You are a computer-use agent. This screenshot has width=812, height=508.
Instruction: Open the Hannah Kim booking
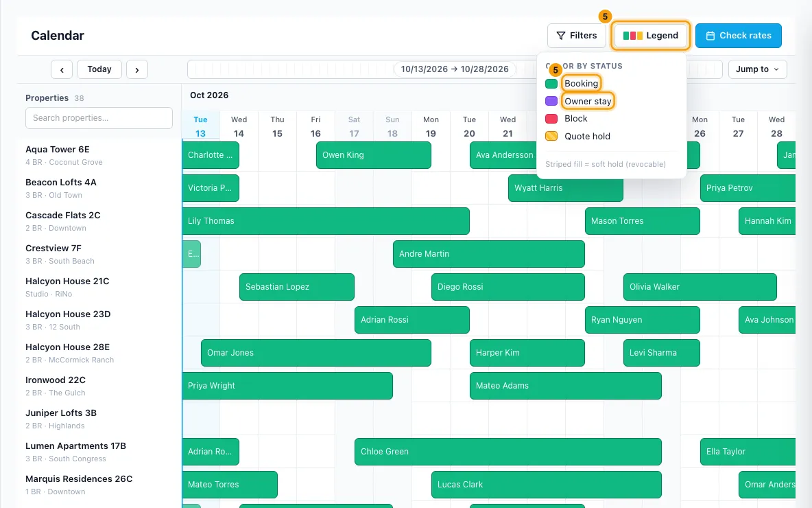tap(767, 221)
